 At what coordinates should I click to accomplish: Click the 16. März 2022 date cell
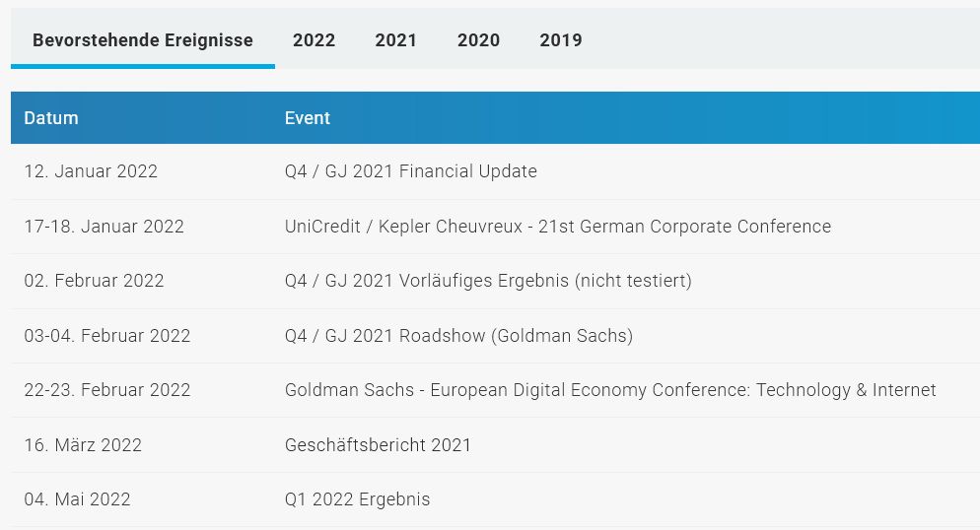(x=83, y=445)
